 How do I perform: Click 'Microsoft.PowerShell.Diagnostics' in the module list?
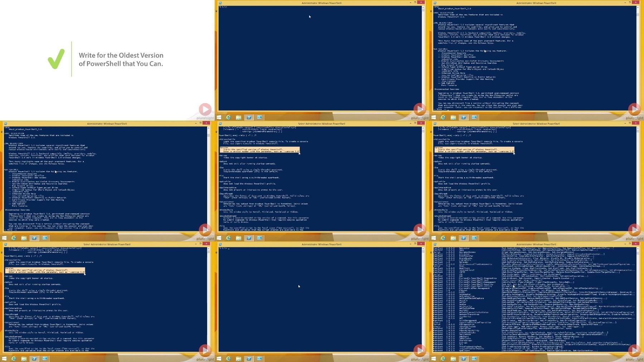point(478,278)
